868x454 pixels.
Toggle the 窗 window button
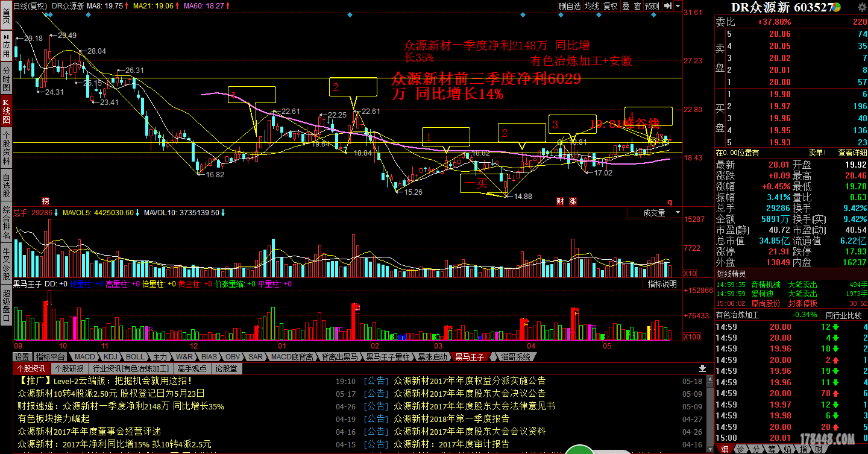[x=637, y=6]
